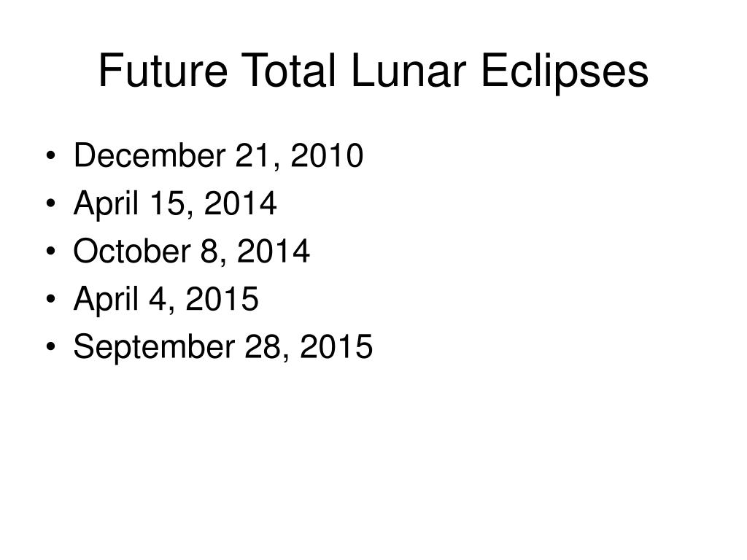747x560 pixels.
Task: Select the September 28, 2015 bullet line
Action: point(223,346)
